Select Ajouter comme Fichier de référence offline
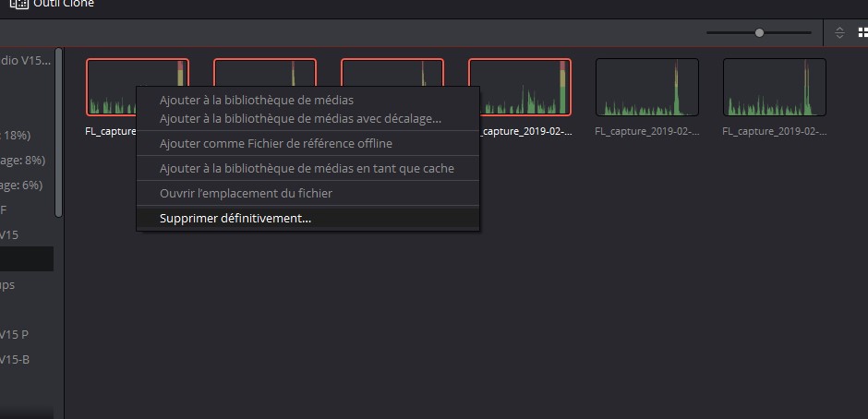The image size is (868, 419). [x=276, y=143]
